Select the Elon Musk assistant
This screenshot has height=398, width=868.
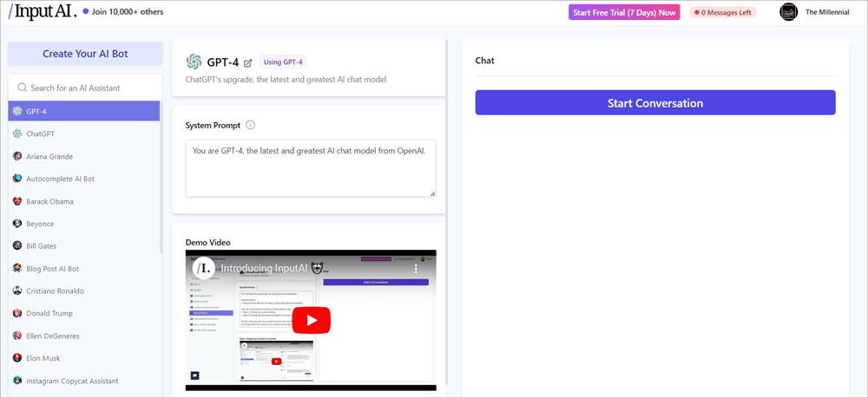point(45,358)
